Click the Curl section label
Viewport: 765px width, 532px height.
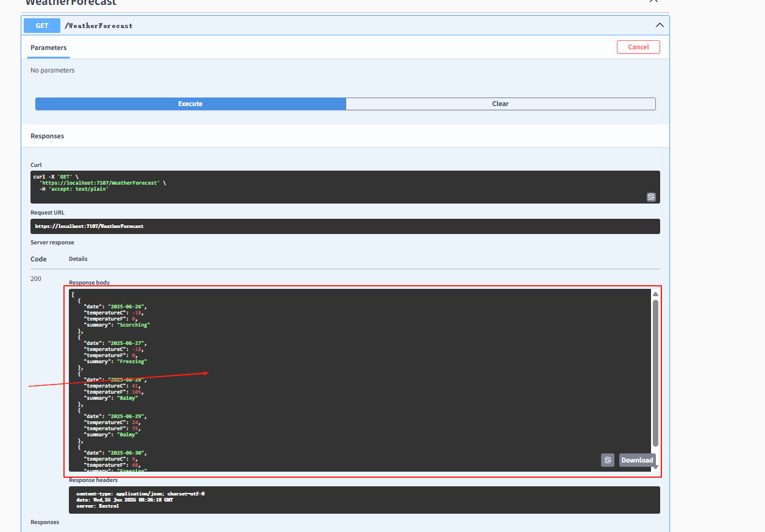[36, 165]
